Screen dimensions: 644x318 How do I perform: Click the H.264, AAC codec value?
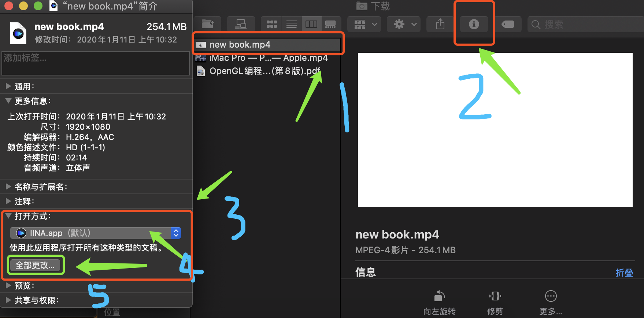90,137
